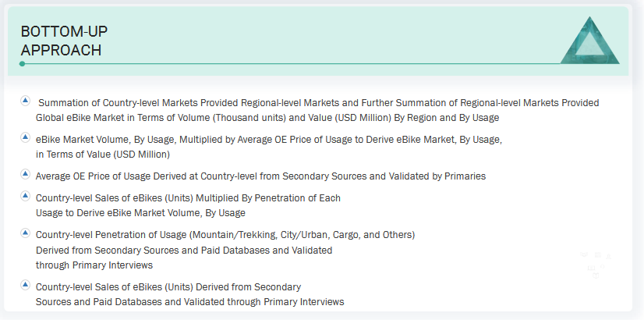Image resolution: width=644 pixels, height=320 pixels.
Task: Select the Summation of Country-level Markets text
Action: (318, 102)
